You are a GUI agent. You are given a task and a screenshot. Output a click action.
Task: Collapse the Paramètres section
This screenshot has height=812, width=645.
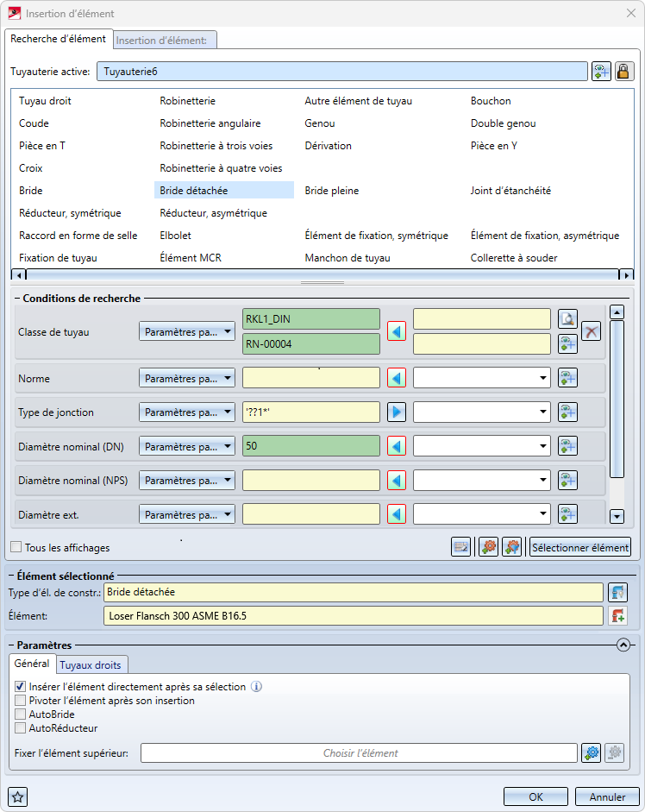tap(623, 645)
